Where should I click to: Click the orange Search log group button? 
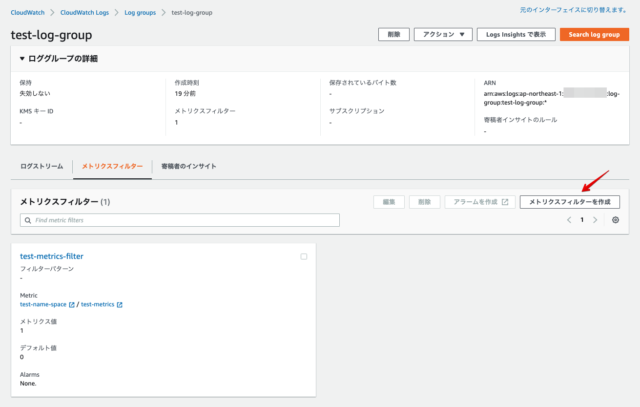coord(594,34)
